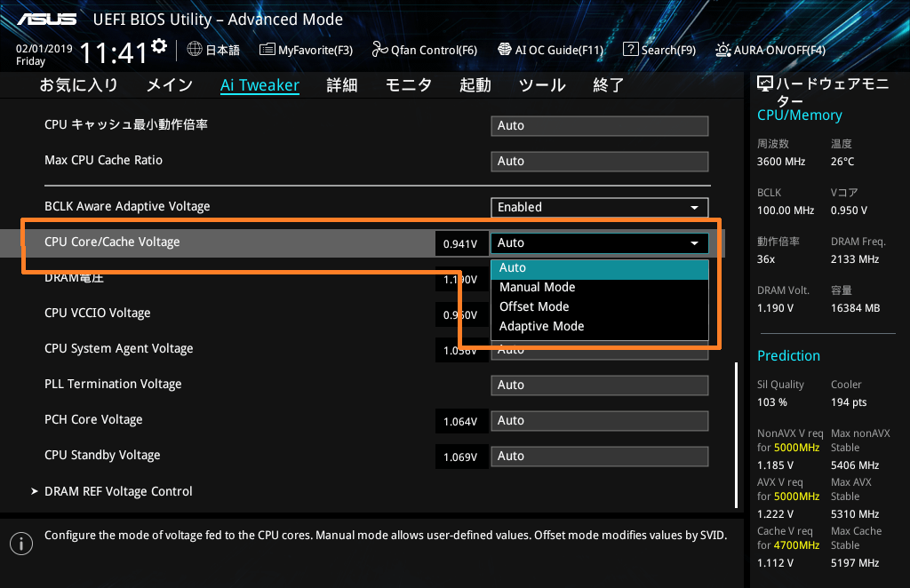Select CPU VCCIO Voltage row label
The width and height of the screenshot is (910, 588).
(98, 314)
